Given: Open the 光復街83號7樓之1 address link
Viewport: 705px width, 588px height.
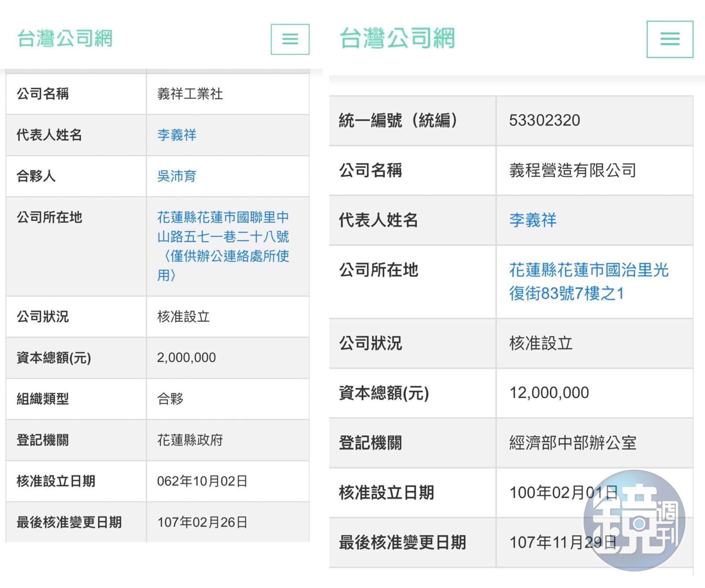Looking at the screenshot, I should tap(588, 282).
